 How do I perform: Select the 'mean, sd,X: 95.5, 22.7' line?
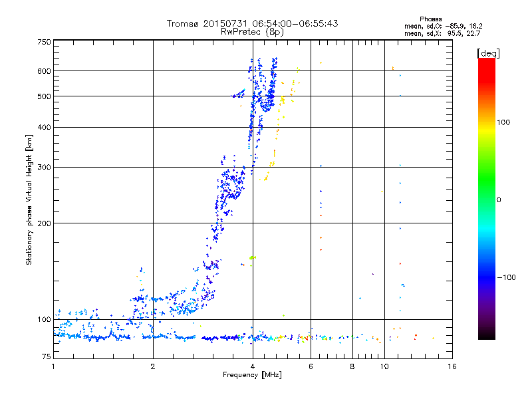point(442,33)
